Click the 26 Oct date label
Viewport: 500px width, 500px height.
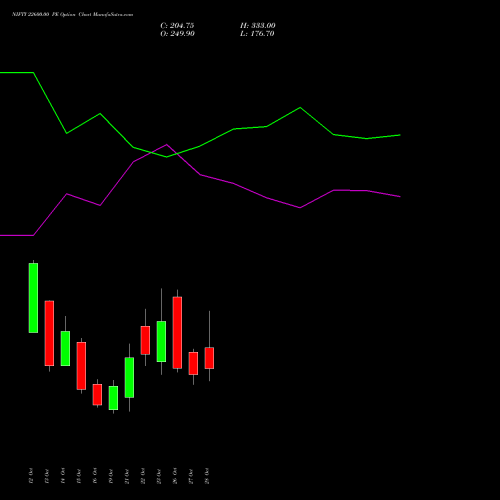[175, 476]
